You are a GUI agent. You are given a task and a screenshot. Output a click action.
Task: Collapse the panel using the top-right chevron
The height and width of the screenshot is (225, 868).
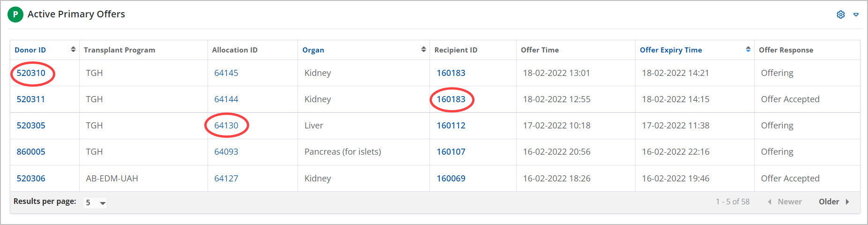[x=856, y=15]
